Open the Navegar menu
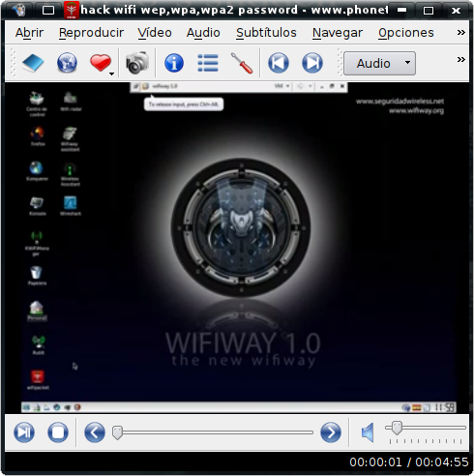Viewport: 474px width, 476px height. 338,33
